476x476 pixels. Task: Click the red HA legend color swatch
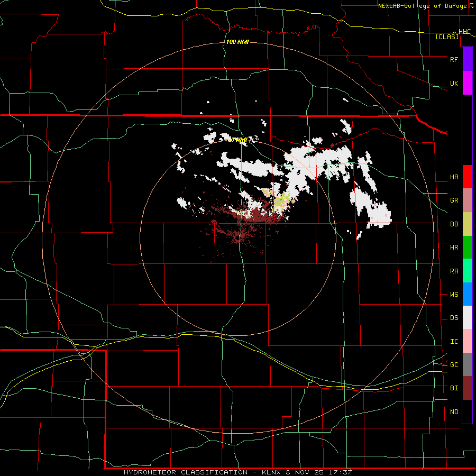tap(467, 177)
